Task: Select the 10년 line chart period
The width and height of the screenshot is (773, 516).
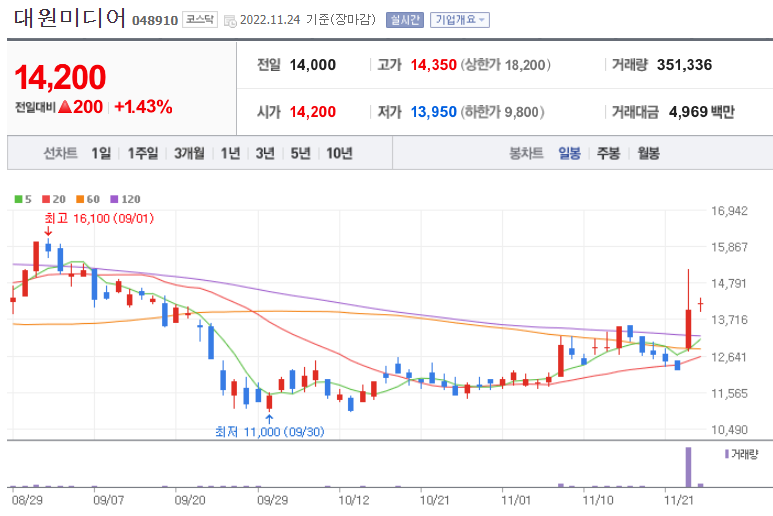Action: point(339,153)
